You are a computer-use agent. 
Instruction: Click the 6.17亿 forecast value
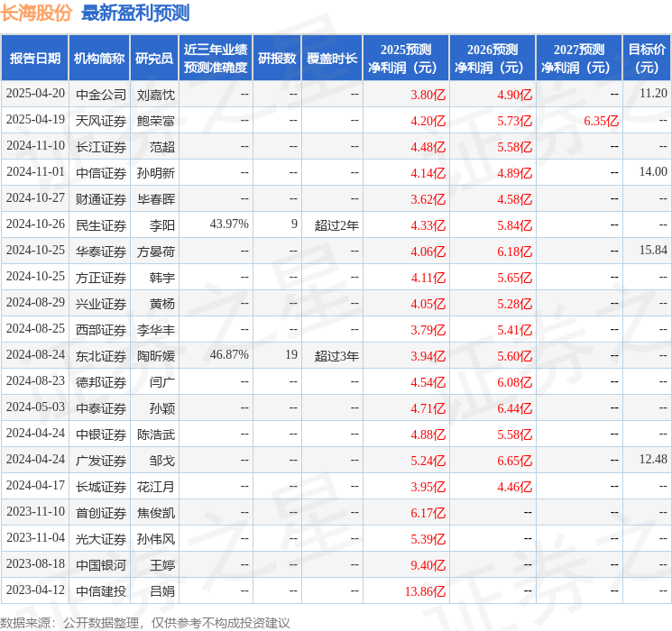[428, 513]
